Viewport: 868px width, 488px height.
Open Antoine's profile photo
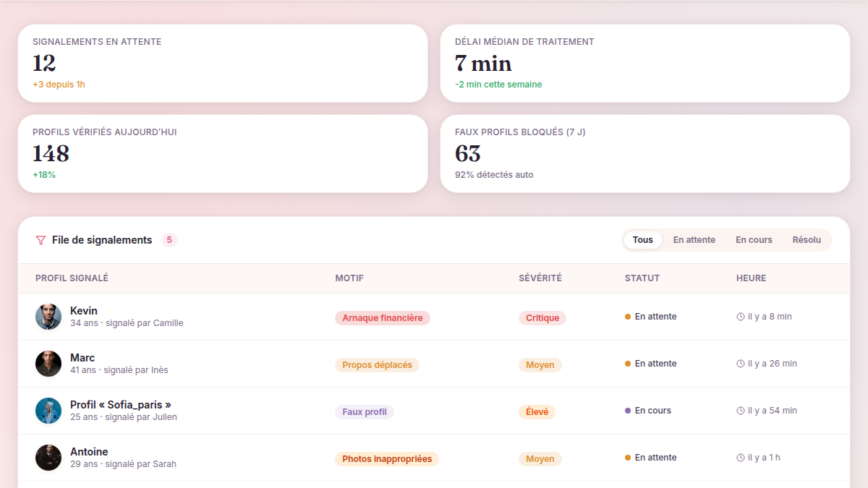click(48, 458)
